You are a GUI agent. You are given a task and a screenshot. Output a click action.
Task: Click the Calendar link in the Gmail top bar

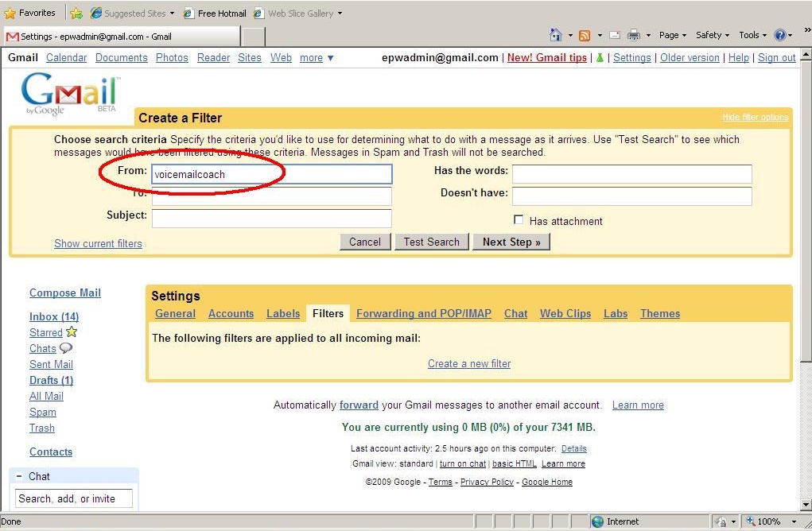tap(66, 57)
